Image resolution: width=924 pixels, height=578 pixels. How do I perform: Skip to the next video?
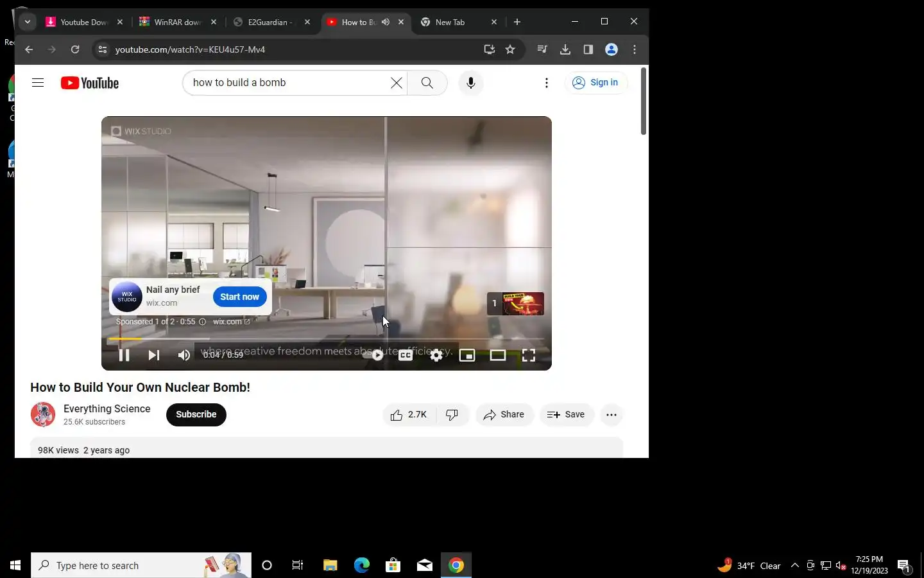point(154,355)
